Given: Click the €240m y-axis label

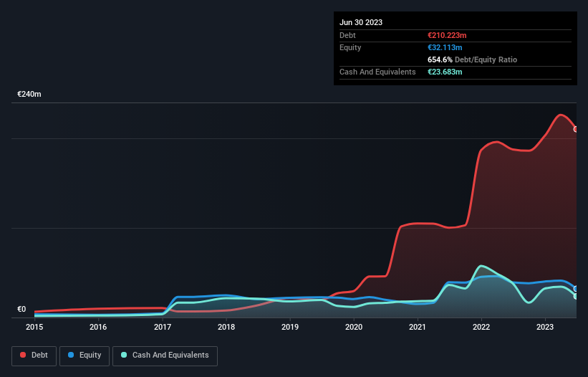Looking at the screenshot, I should 29,94.
